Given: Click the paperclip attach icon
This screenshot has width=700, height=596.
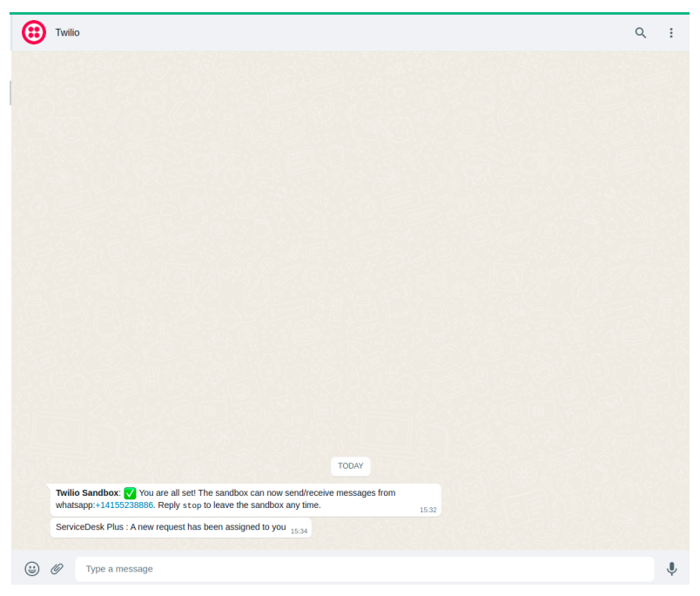Looking at the screenshot, I should click(x=57, y=569).
